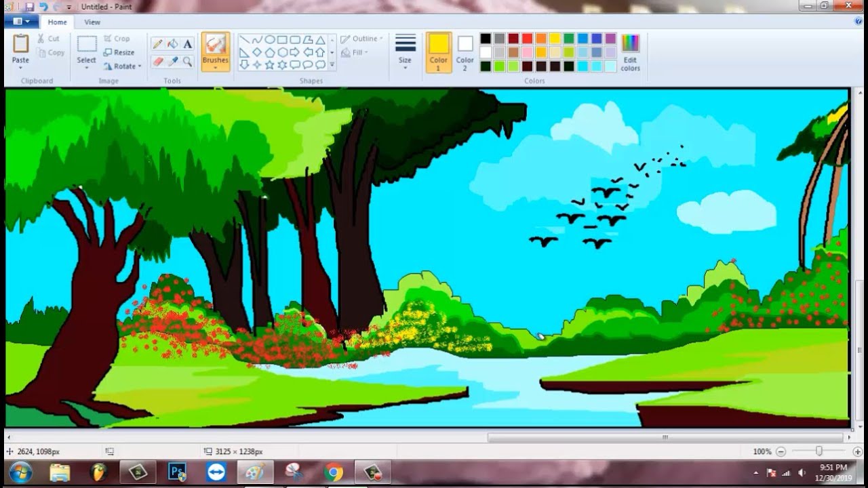
Task: Open the Edit colors dialog
Action: point(630,52)
